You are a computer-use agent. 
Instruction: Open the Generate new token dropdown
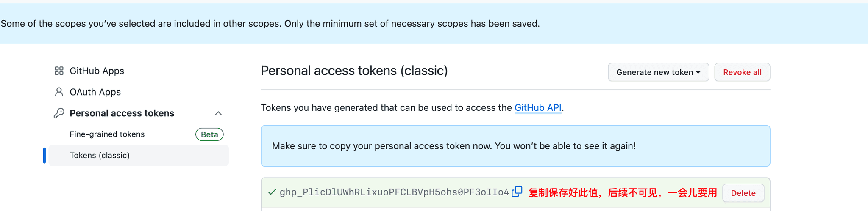click(658, 72)
